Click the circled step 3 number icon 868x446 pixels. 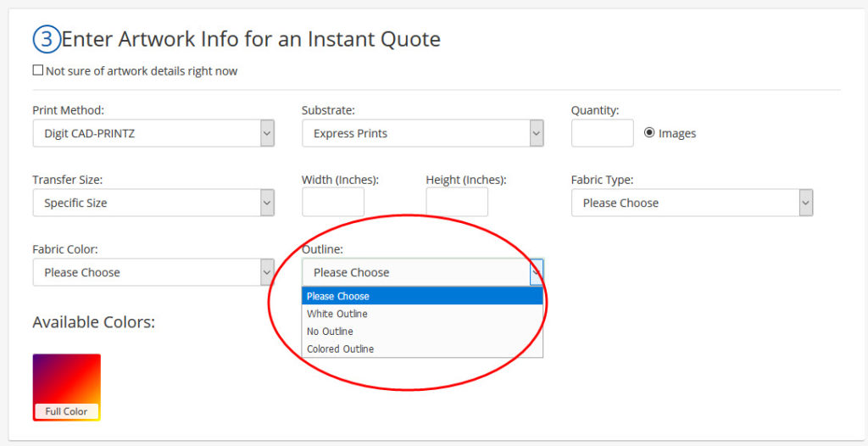[x=46, y=39]
